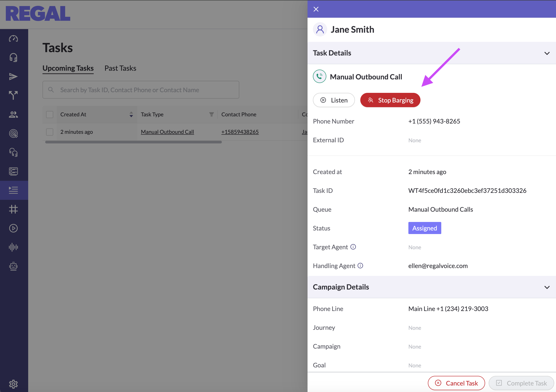Switch to the Upcoming Tasks tab
This screenshot has width=556, height=392.
coord(68,68)
